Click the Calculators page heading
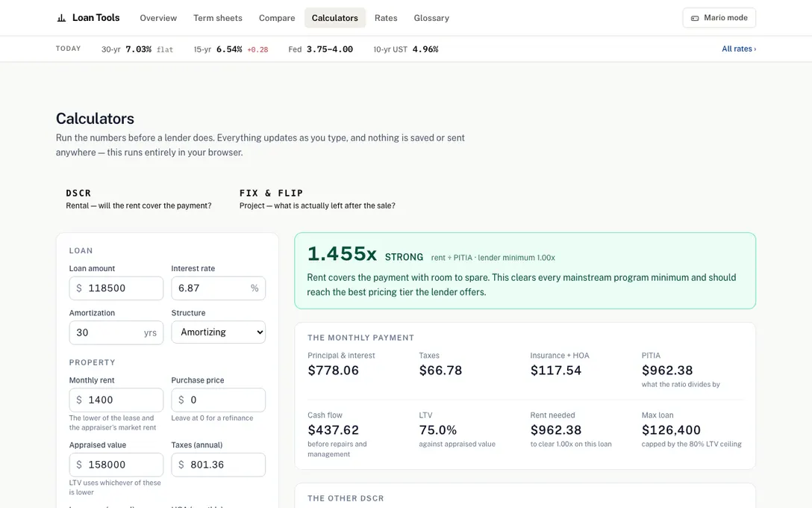Viewport: 812px width, 508px height. pos(95,119)
